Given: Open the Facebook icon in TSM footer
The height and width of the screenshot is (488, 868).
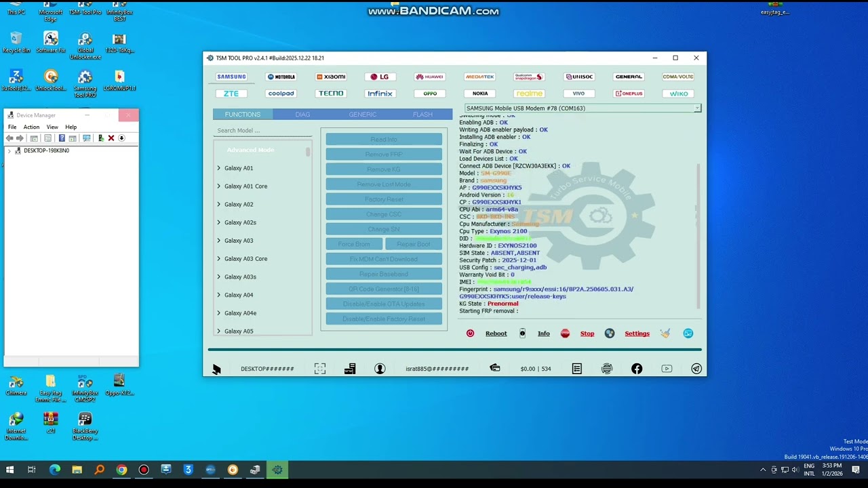Looking at the screenshot, I should coord(637,369).
